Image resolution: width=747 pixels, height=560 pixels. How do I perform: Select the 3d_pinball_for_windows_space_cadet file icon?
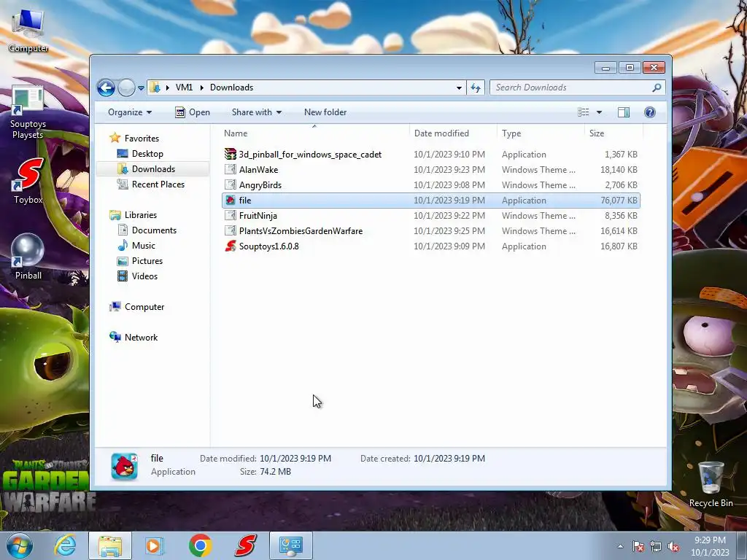click(x=230, y=155)
